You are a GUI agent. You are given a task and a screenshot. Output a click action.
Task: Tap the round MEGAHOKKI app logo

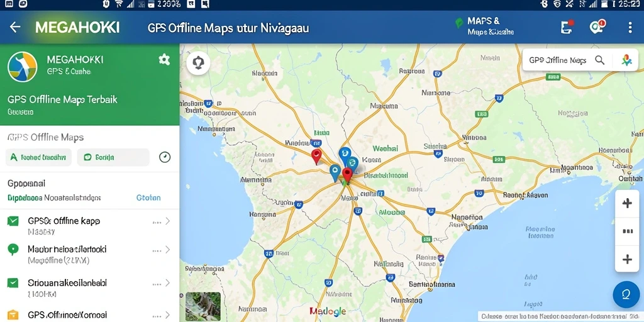[x=23, y=67]
